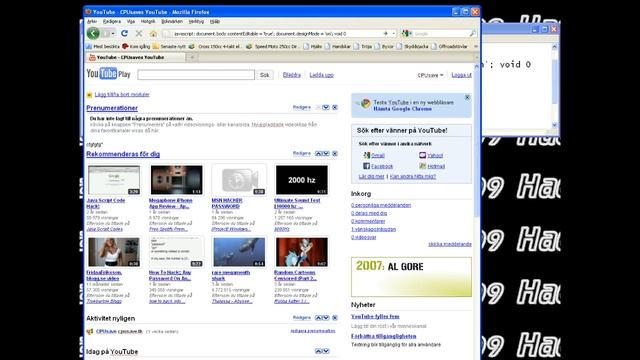The width and height of the screenshot is (640, 360).
Task: Click the Yahoo icon in friend search
Action: pyautogui.click(x=422, y=155)
